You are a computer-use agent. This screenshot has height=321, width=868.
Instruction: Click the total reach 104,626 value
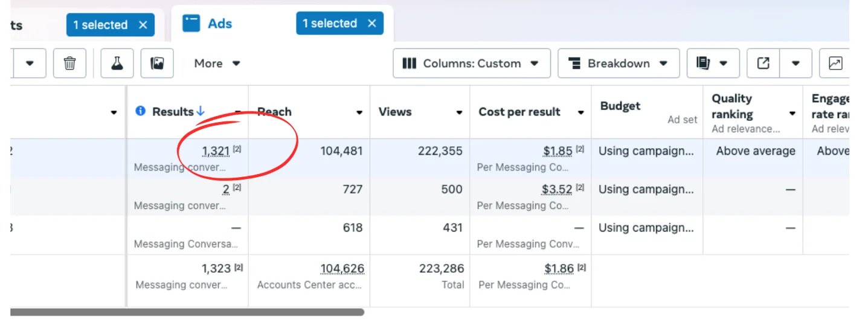point(342,268)
